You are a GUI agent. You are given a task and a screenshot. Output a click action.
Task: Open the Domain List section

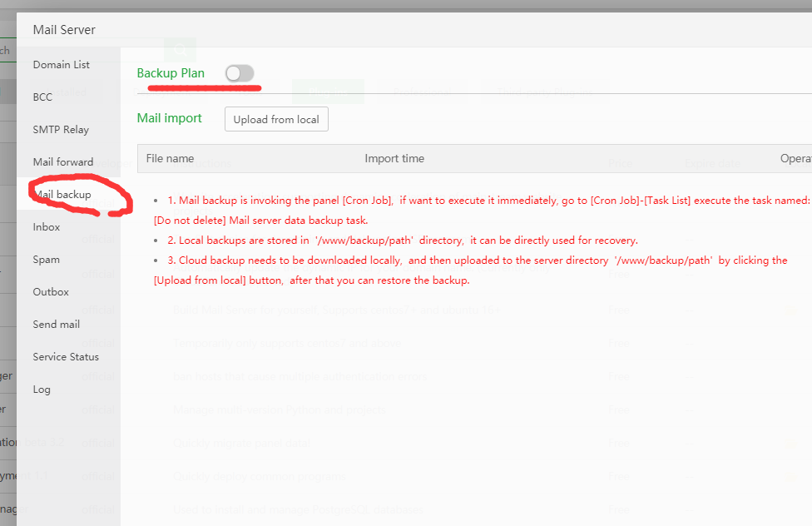coord(61,65)
